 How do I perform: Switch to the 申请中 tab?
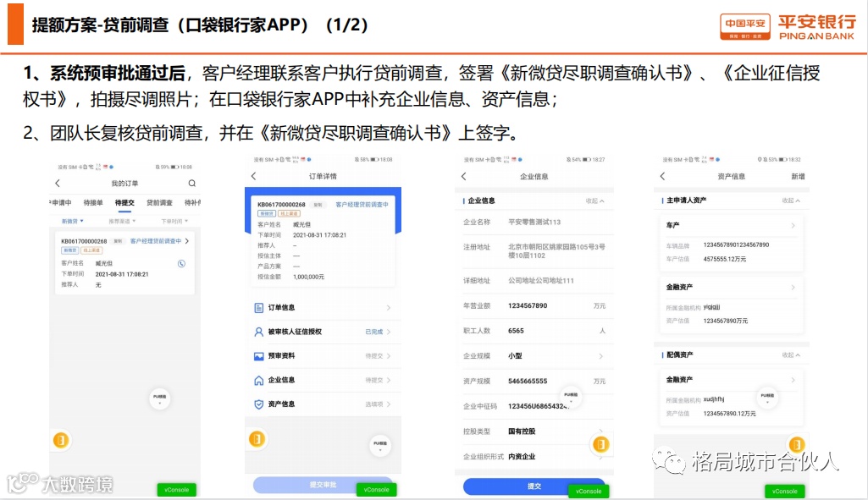point(61,203)
